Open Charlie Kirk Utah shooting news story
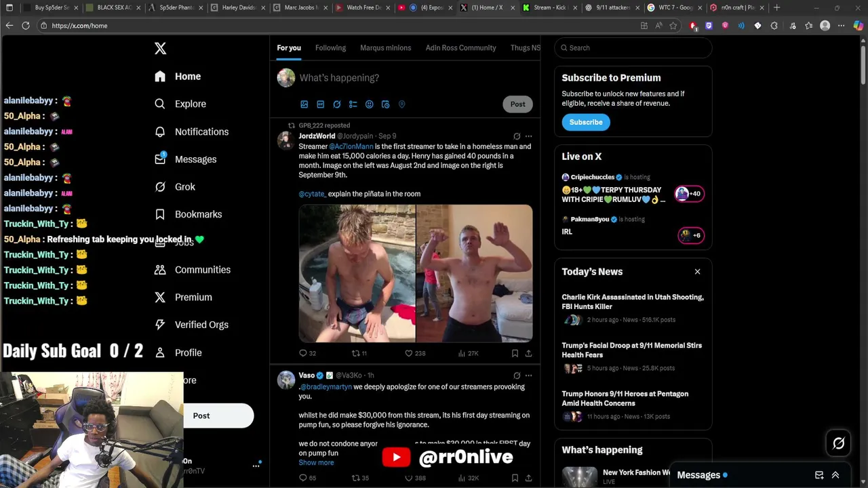868x488 pixels. tap(633, 308)
